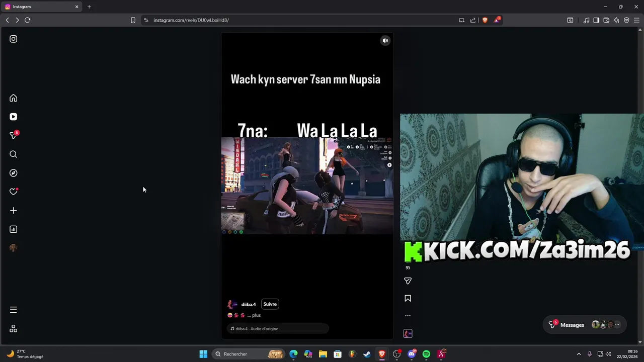644x362 pixels.
Task: Open File Explorer from taskbar
Action: click(x=323, y=354)
